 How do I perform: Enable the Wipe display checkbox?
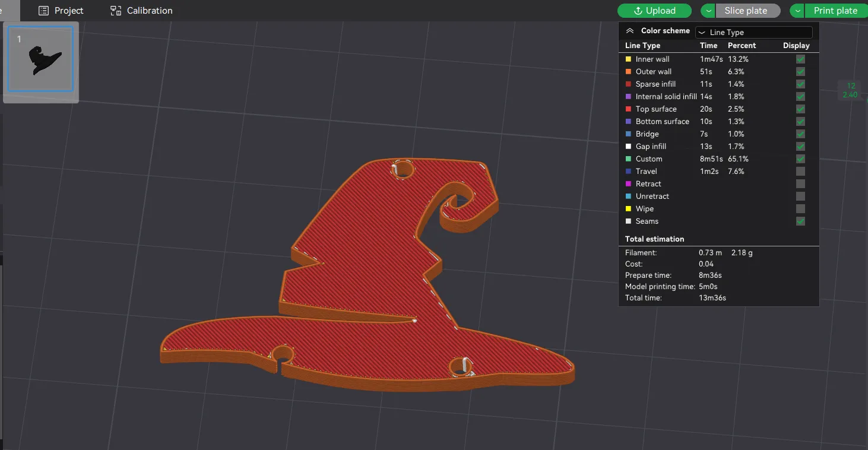[x=800, y=209]
